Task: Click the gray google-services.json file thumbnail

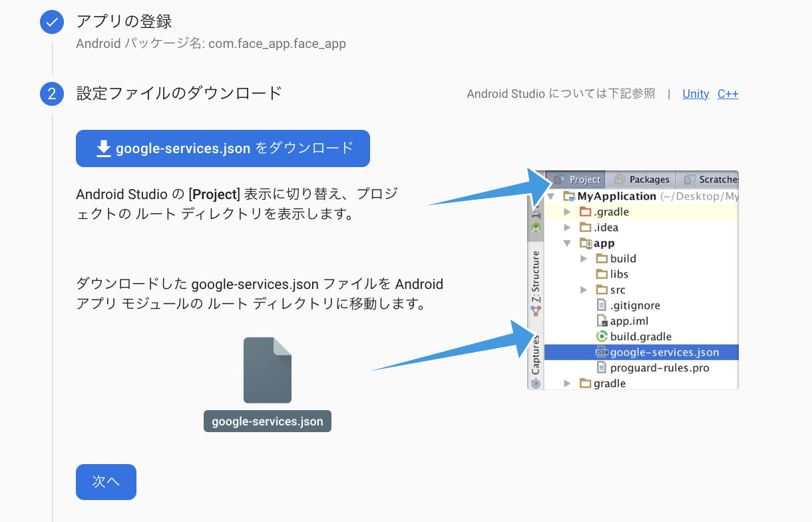Action: tap(267, 370)
